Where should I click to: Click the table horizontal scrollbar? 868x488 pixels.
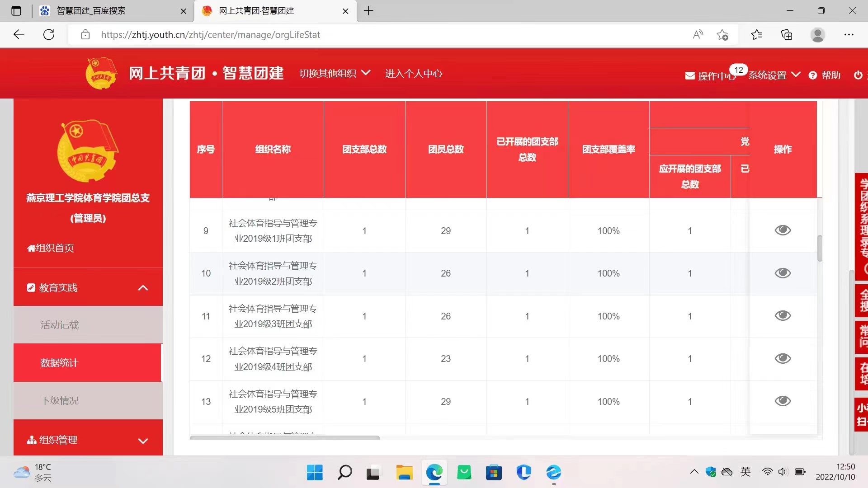[285, 437]
